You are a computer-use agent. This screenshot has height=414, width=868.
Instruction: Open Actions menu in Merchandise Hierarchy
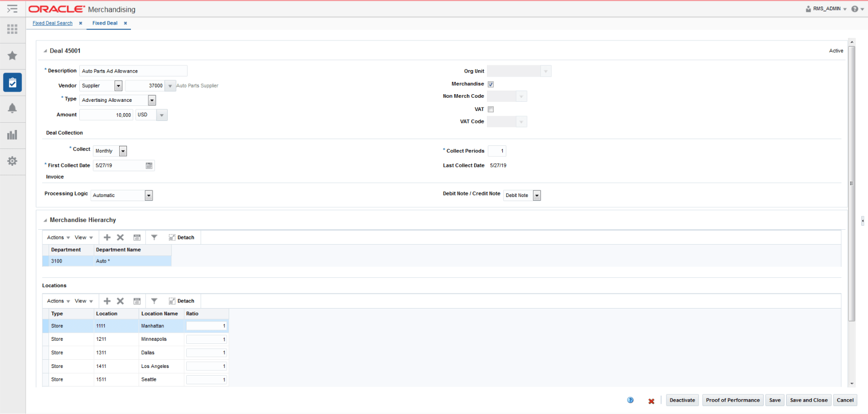(x=58, y=237)
